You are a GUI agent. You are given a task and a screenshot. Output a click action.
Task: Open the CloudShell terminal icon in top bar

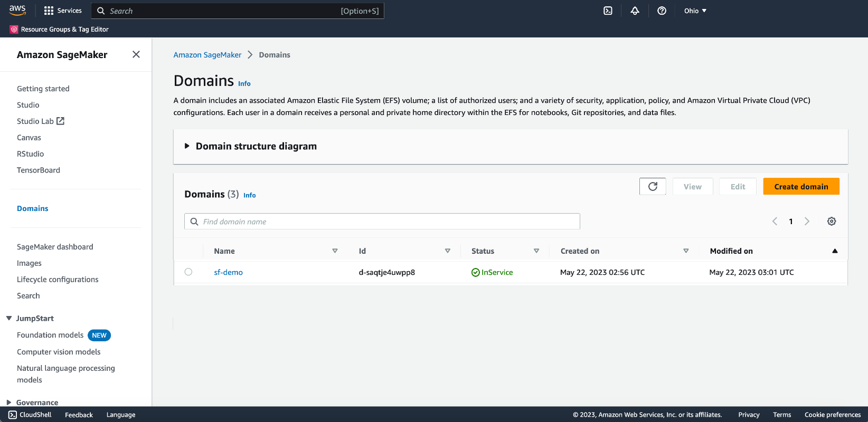tap(608, 11)
